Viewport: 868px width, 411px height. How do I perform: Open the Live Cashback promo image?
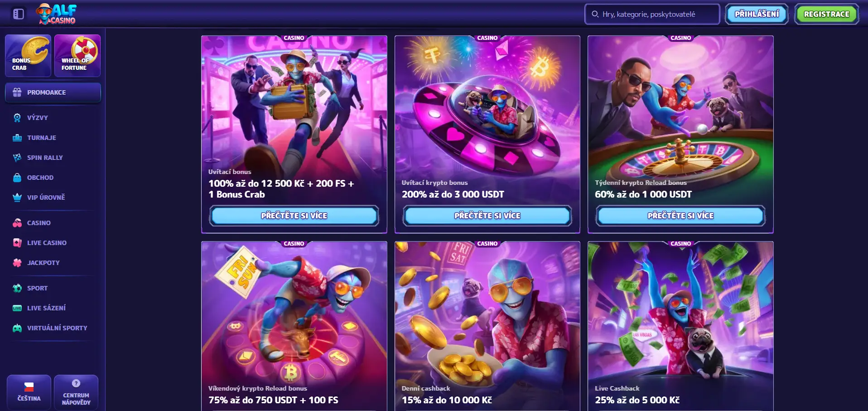[x=680, y=313]
